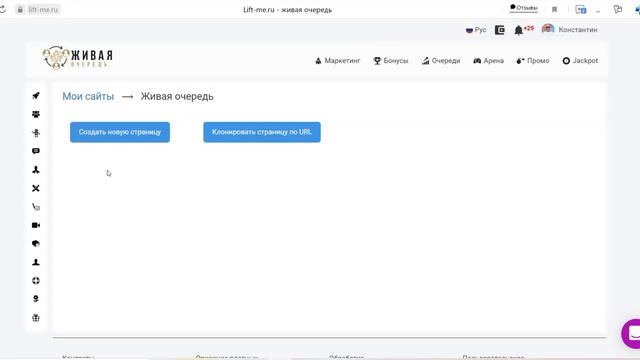
Task: Open the Jackpot menu item
Action: tap(580, 61)
